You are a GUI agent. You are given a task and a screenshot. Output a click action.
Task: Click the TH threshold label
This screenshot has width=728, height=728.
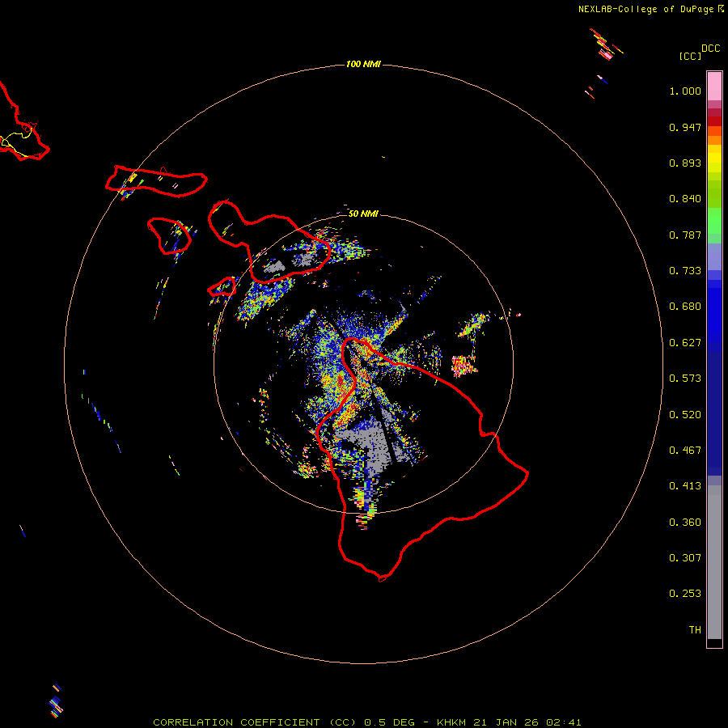[695, 630]
